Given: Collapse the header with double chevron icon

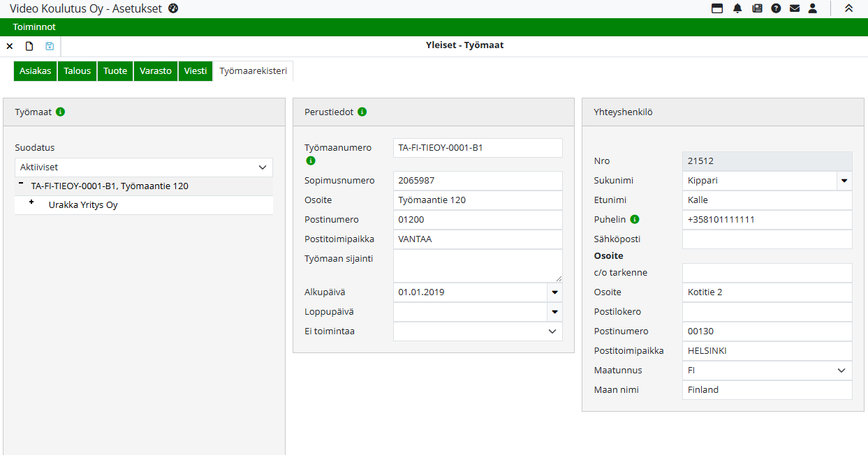Looking at the screenshot, I should [849, 8].
